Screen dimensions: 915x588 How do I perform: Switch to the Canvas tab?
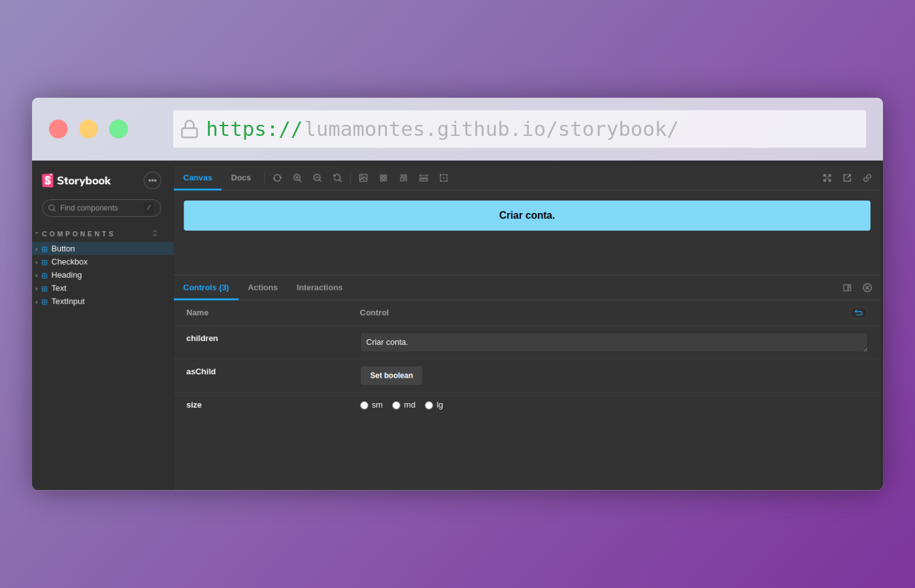197,178
